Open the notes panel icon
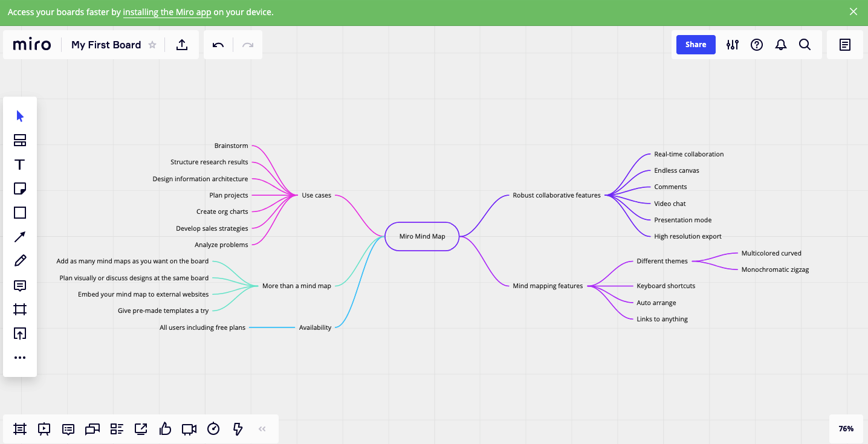868x444 pixels. click(x=845, y=45)
